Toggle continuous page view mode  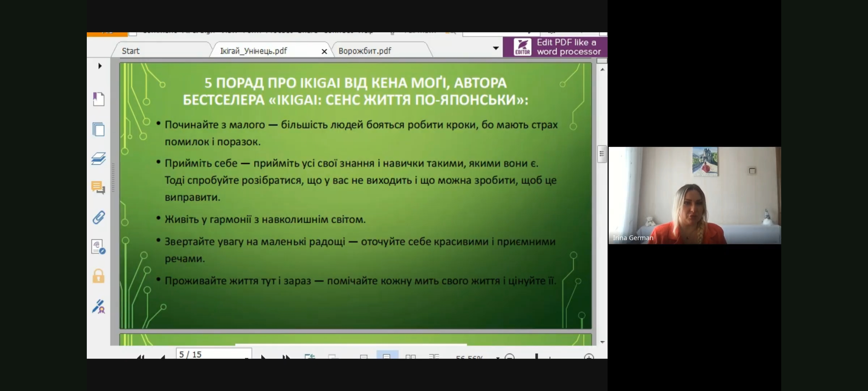pyautogui.click(x=387, y=356)
